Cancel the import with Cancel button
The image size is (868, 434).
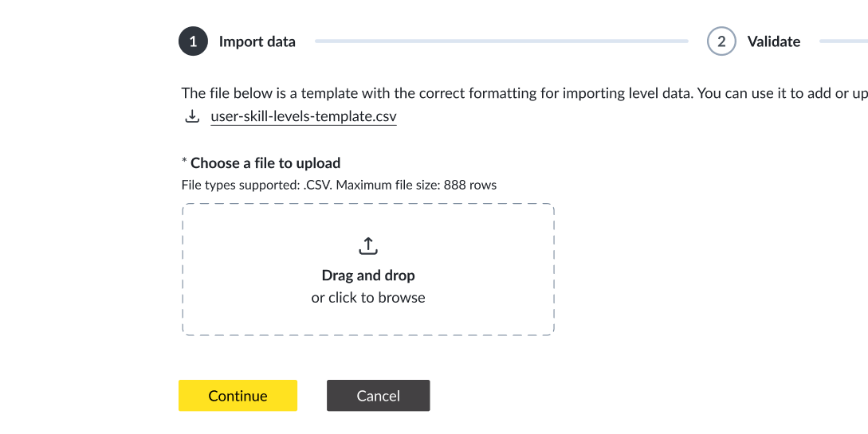point(378,396)
